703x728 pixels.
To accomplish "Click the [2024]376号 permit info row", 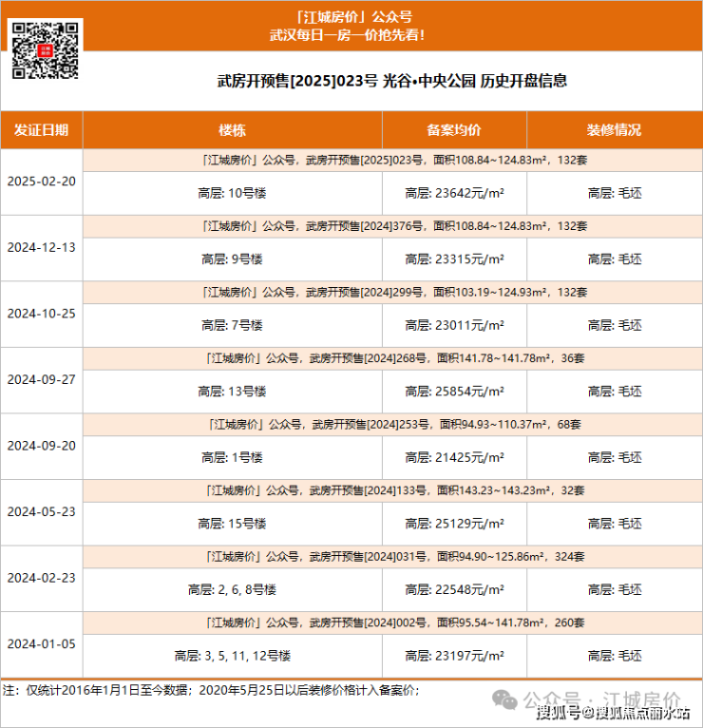I will pyautogui.click(x=393, y=226).
